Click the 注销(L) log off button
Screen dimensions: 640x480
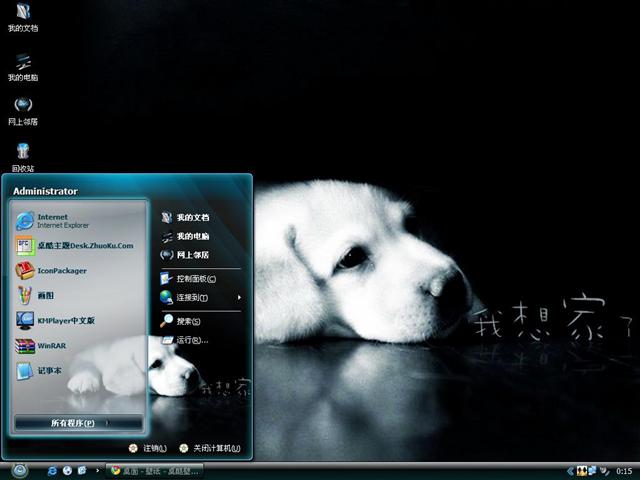tap(146, 448)
